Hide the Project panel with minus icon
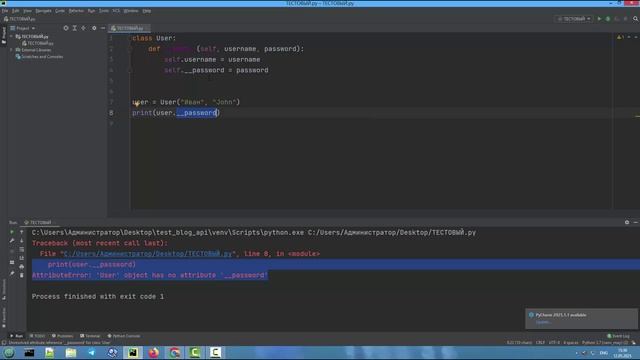 pyautogui.click(x=103, y=28)
